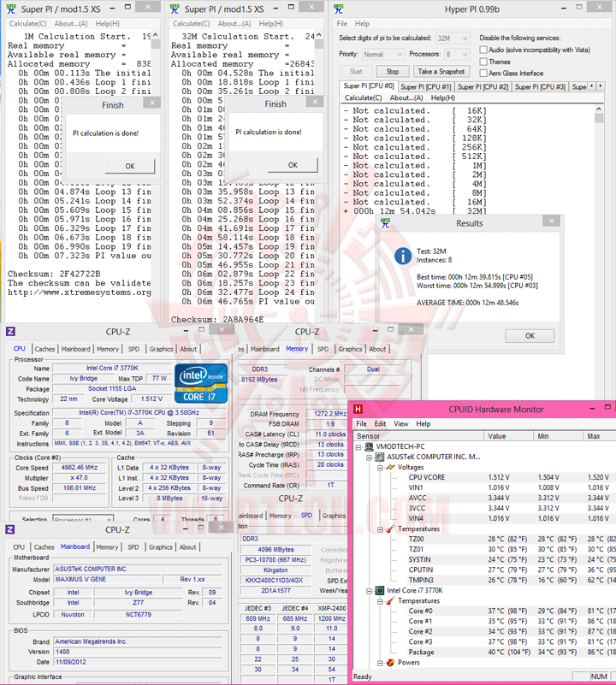This screenshot has height=685, width=616.
Task: Click thermometer icon beside CPU core Temperatures
Action: tap(390, 601)
